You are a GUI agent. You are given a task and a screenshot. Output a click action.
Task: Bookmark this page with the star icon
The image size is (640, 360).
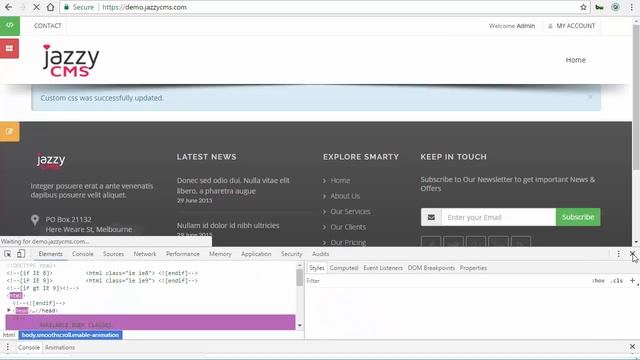[x=583, y=7]
